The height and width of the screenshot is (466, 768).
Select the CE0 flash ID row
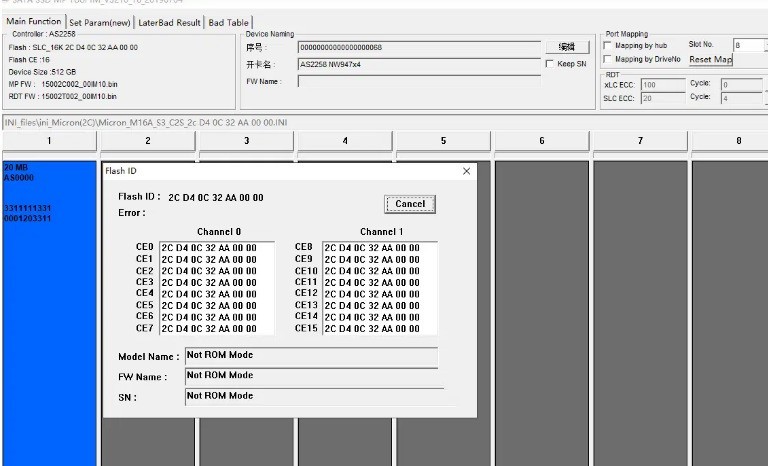[x=216, y=248]
